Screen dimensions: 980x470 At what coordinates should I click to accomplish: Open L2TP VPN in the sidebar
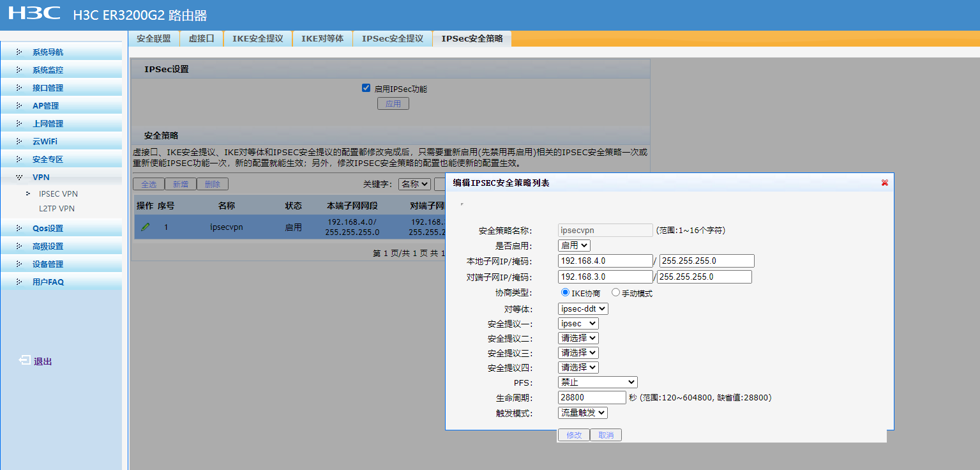[x=57, y=209]
